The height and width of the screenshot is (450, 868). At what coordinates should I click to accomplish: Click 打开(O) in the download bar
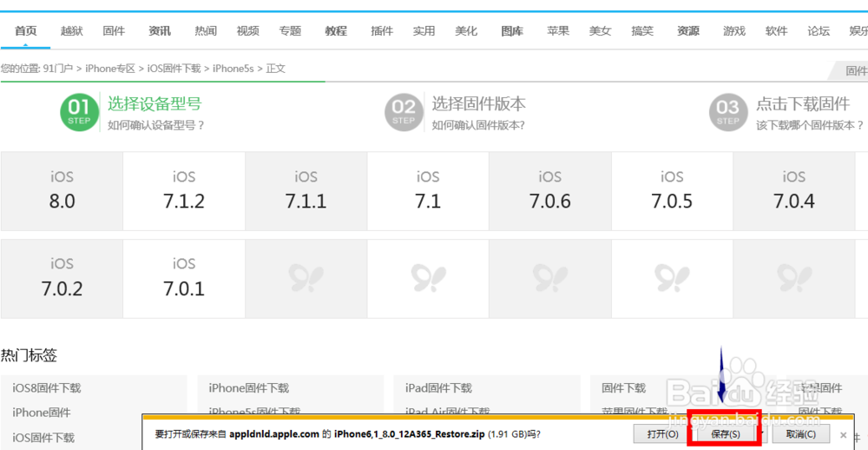pyautogui.click(x=663, y=434)
